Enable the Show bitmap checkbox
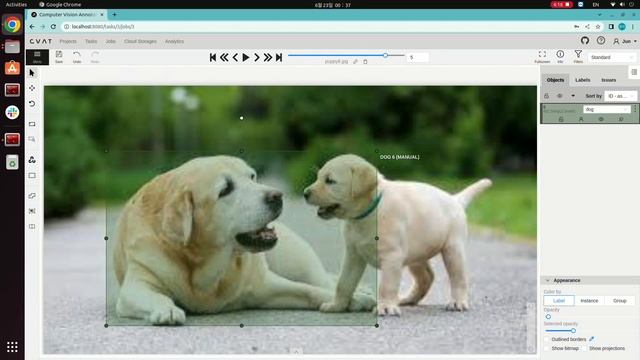This screenshot has height=360, width=640. 547,349
